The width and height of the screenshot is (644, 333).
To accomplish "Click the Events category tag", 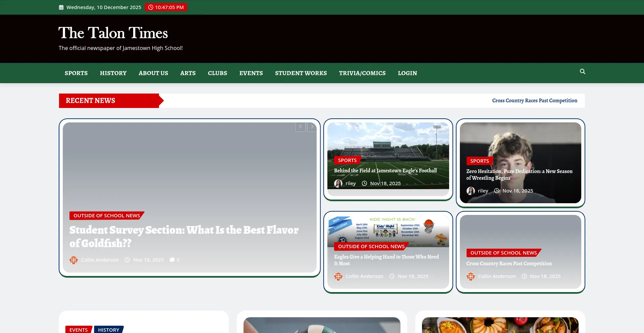I will click(78, 330).
